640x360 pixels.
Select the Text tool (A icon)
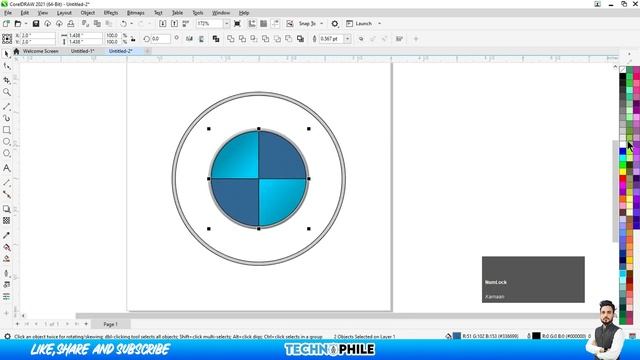(x=7, y=168)
